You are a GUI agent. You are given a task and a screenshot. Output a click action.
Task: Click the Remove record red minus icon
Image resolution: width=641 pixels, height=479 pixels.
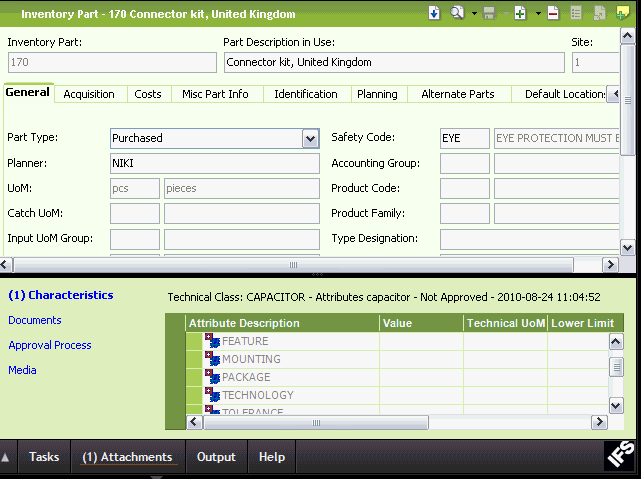click(x=553, y=13)
